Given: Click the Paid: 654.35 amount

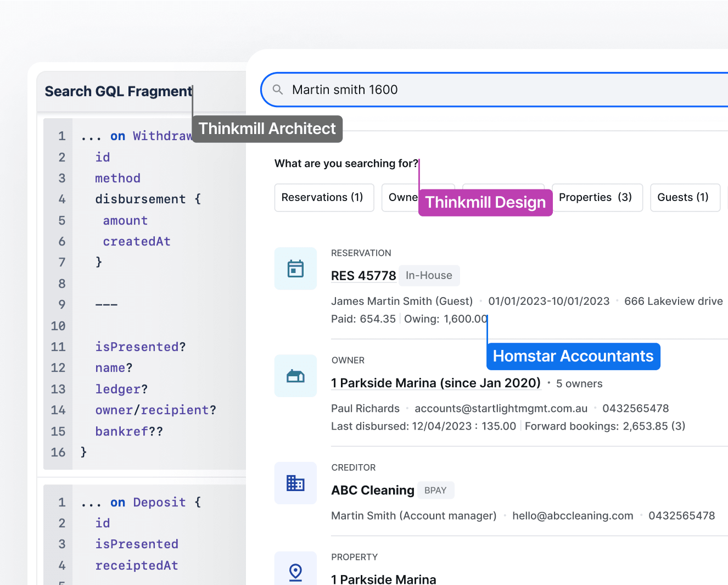Looking at the screenshot, I should click(x=363, y=319).
